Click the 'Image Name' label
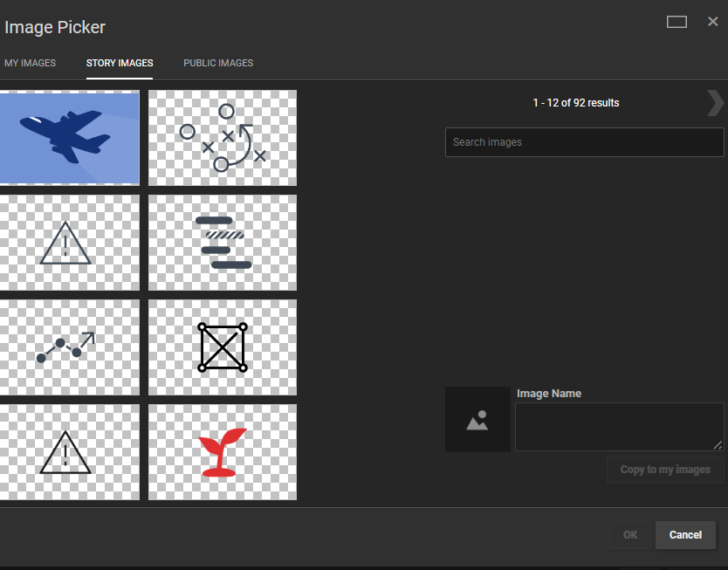728x570 pixels. coord(549,394)
